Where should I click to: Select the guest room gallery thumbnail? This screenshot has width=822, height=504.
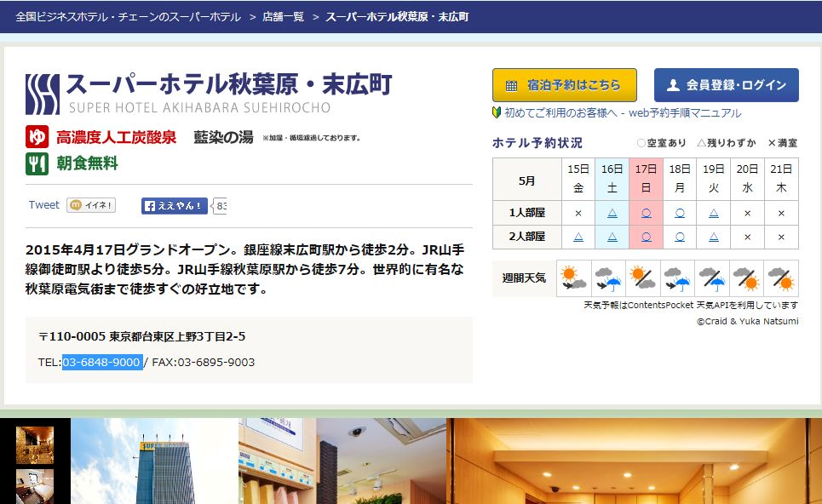[x=35, y=487]
